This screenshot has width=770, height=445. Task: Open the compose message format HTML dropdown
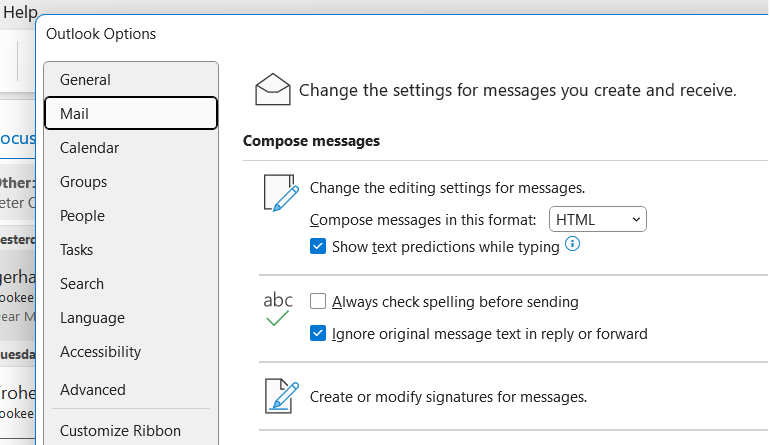pyautogui.click(x=598, y=219)
